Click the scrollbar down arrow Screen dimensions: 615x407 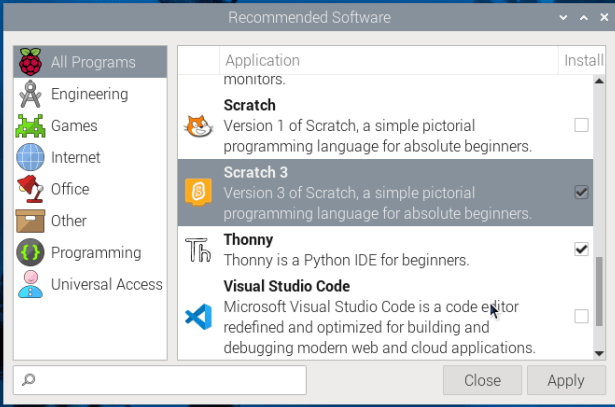599,354
